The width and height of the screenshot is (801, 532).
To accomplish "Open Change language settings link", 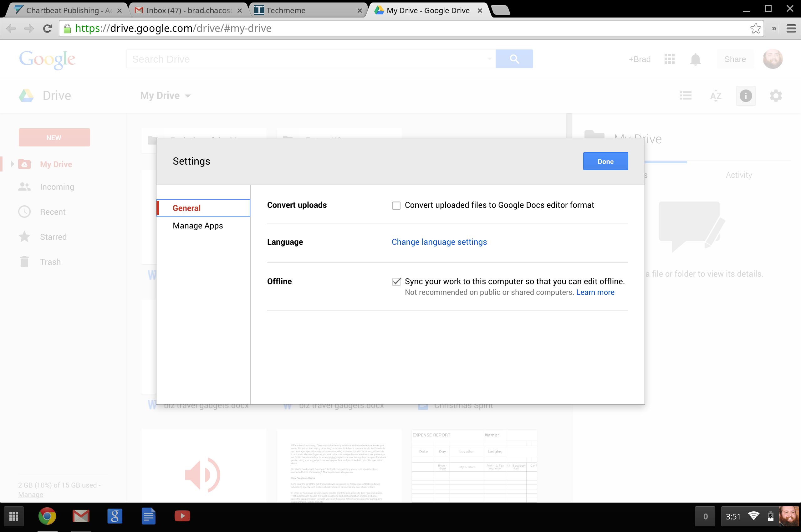I will 439,242.
